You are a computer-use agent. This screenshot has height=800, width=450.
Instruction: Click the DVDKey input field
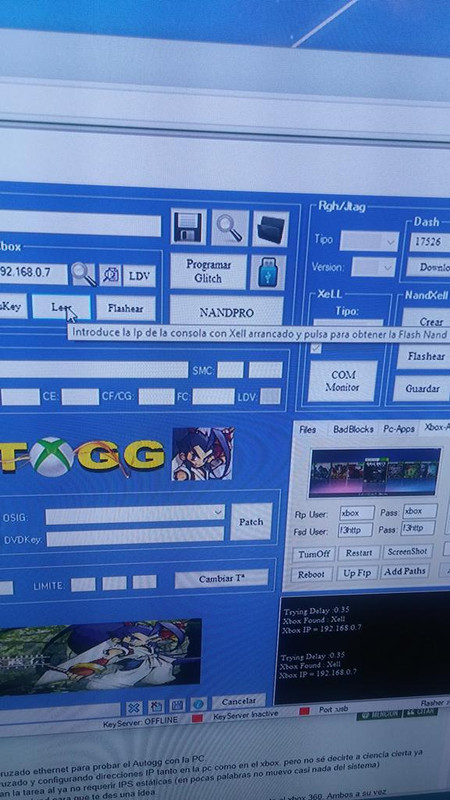point(135,537)
